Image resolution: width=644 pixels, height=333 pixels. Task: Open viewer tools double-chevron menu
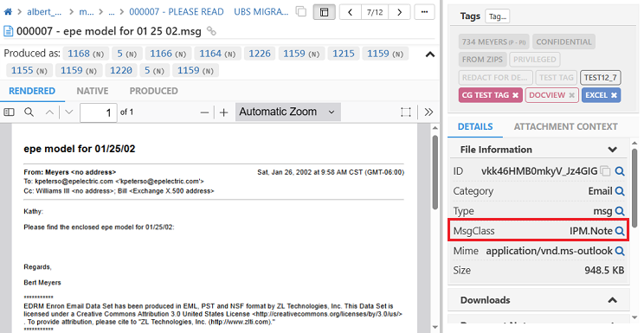click(x=428, y=112)
